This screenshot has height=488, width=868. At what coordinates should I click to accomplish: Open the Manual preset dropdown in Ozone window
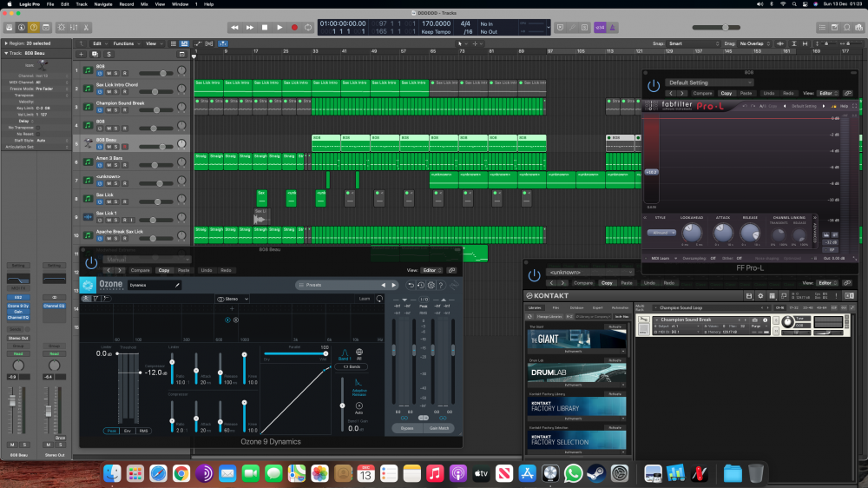pyautogui.click(x=148, y=260)
